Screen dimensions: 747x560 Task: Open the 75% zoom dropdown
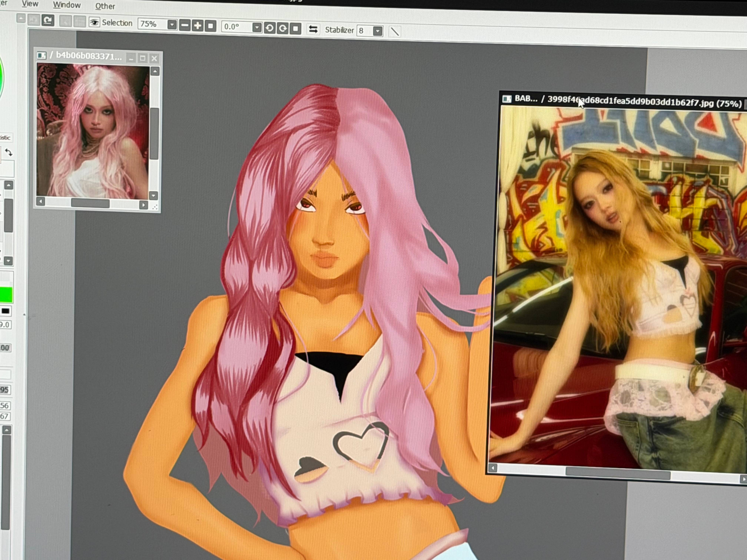(172, 25)
